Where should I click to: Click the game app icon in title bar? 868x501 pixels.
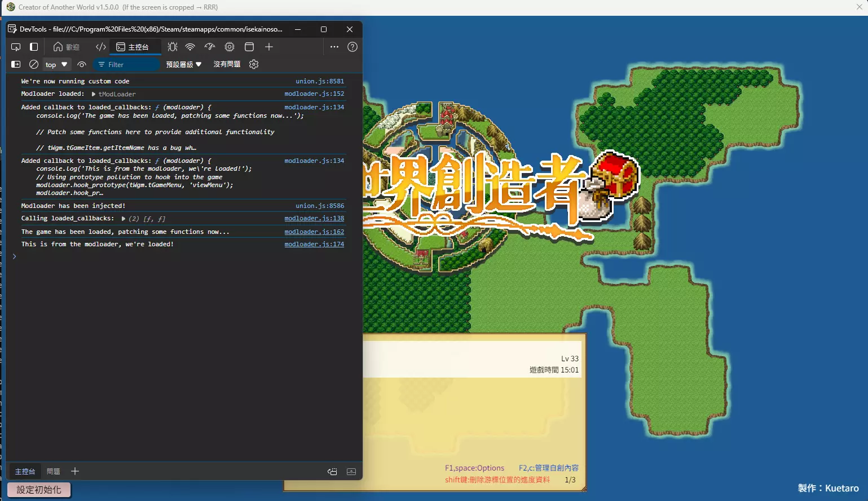pyautogui.click(x=11, y=7)
